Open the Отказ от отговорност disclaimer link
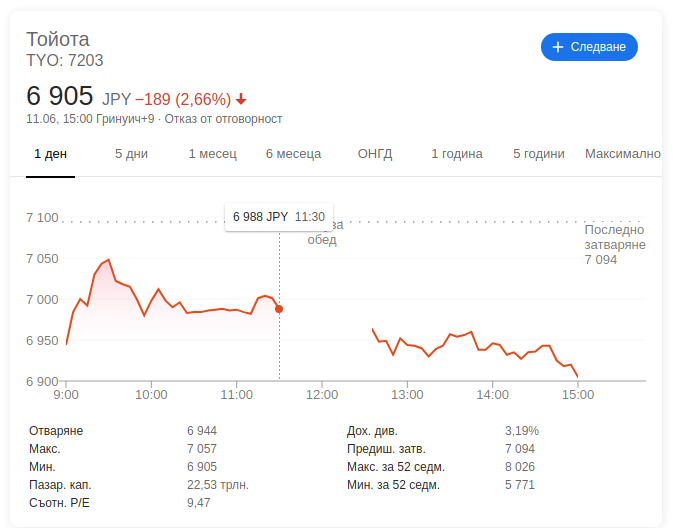This screenshot has height=528, width=673. [x=223, y=119]
